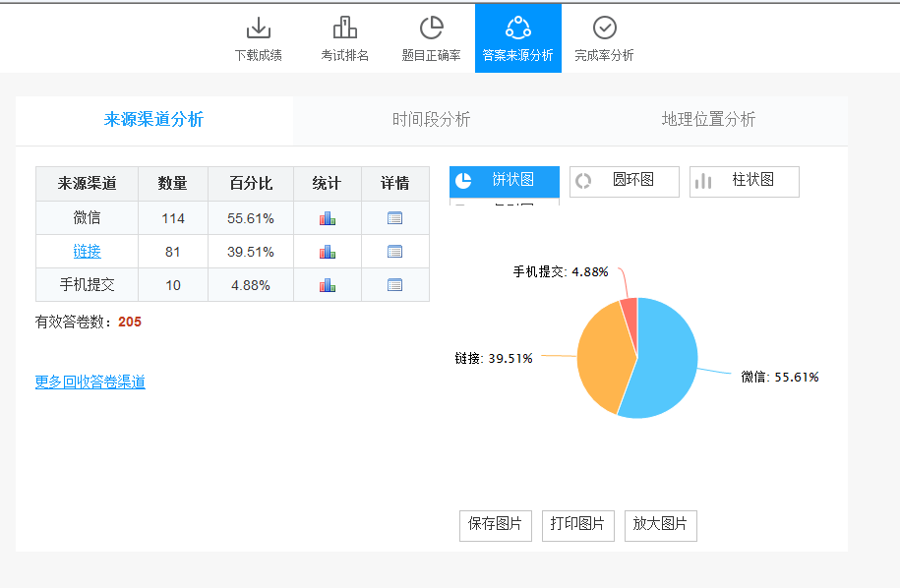Click statistics chart icon in 手机提交 row
900x588 pixels.
[x=328, y=285]
